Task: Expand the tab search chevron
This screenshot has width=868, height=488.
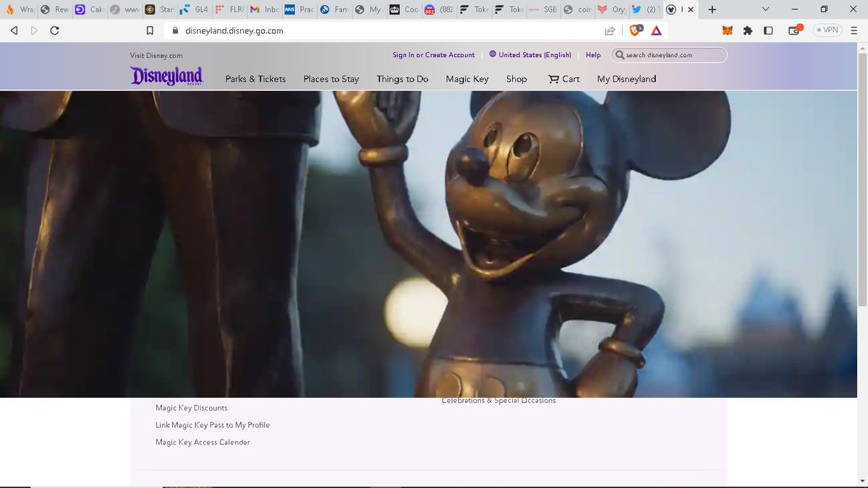Action: (x=765, y=9)
